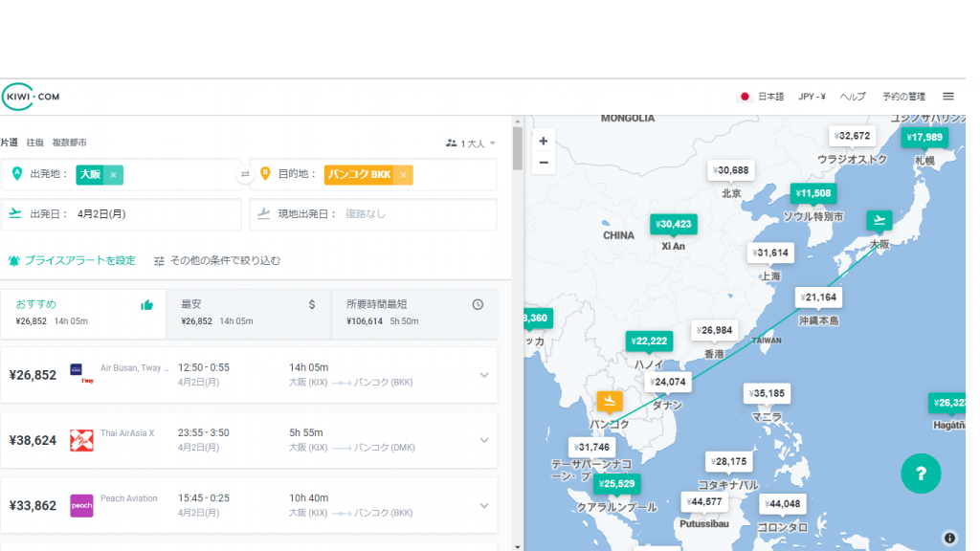Image resolution: width=980 pixels, height=551 pixels.
Task: Swap origin and destination arrows
Action: [245, 174]
